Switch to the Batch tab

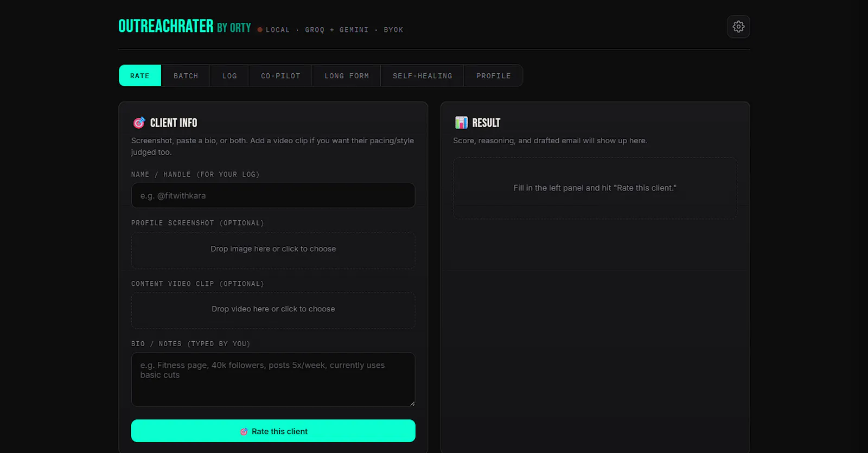click(186, 75)
